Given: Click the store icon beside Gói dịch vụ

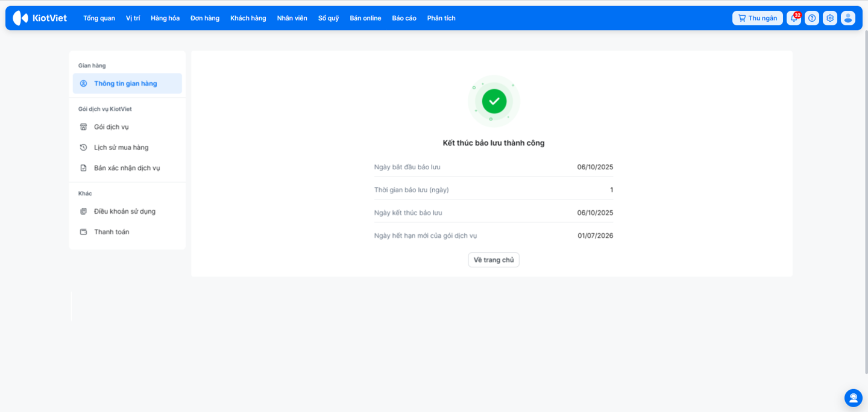Looking at the screenshot, I should coord(84,127).
